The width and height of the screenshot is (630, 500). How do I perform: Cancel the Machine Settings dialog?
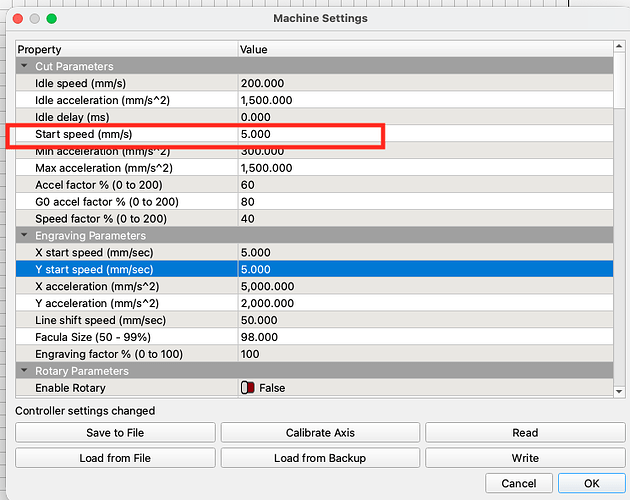518,484
